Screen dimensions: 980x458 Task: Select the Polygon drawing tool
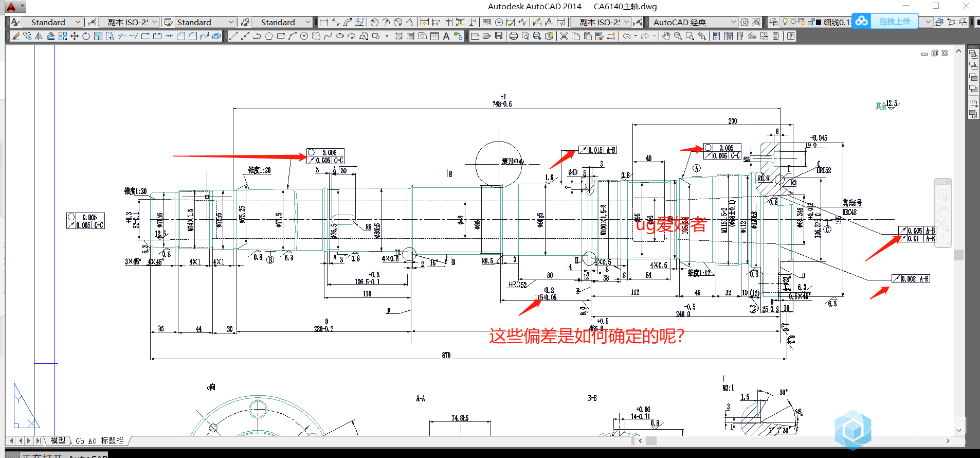269,36
